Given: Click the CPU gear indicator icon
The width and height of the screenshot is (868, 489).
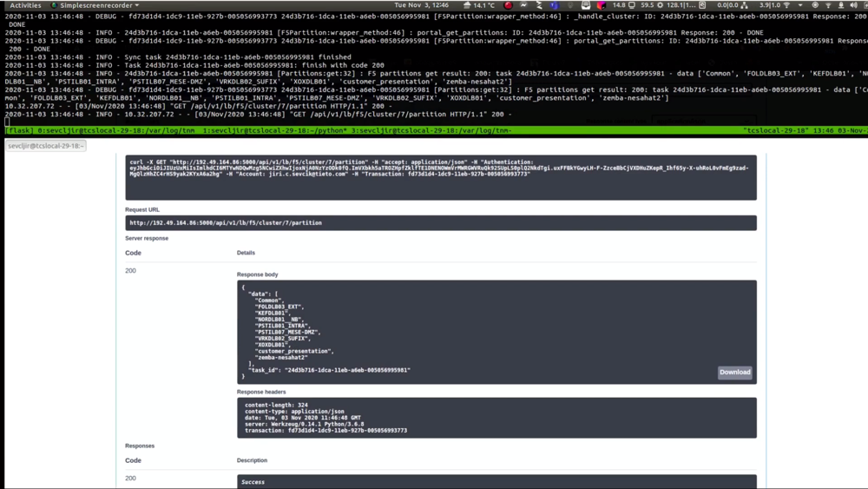Looking at the screenshot, I should 660,5.
